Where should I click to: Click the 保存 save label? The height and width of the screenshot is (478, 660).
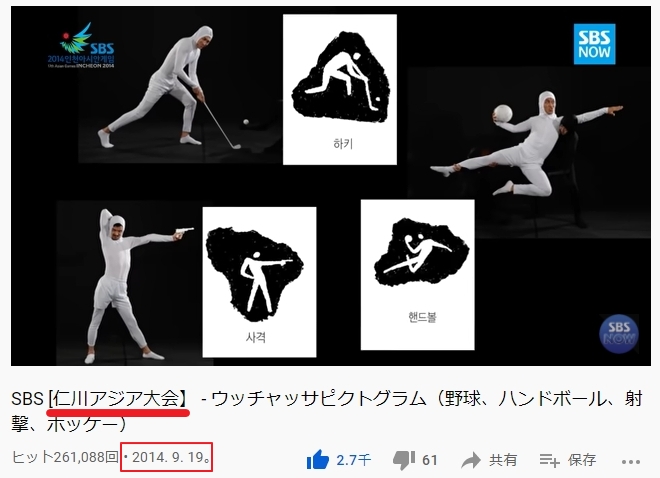(582, 460)
